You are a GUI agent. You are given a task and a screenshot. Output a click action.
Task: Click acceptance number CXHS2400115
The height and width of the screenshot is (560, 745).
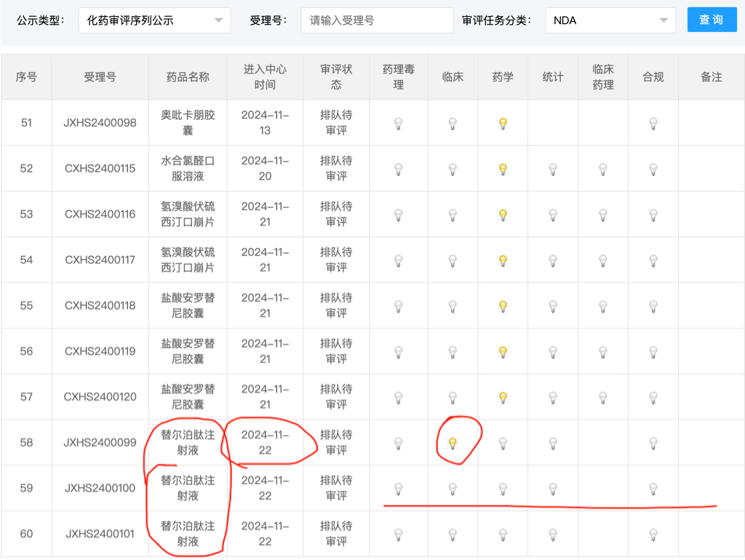tap(100, 168)
